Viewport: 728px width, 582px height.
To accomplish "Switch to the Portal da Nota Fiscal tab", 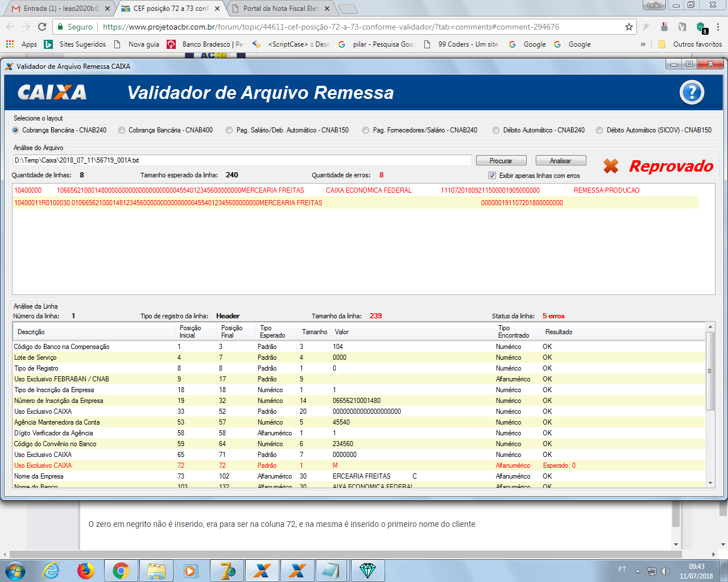I will 281,9.
